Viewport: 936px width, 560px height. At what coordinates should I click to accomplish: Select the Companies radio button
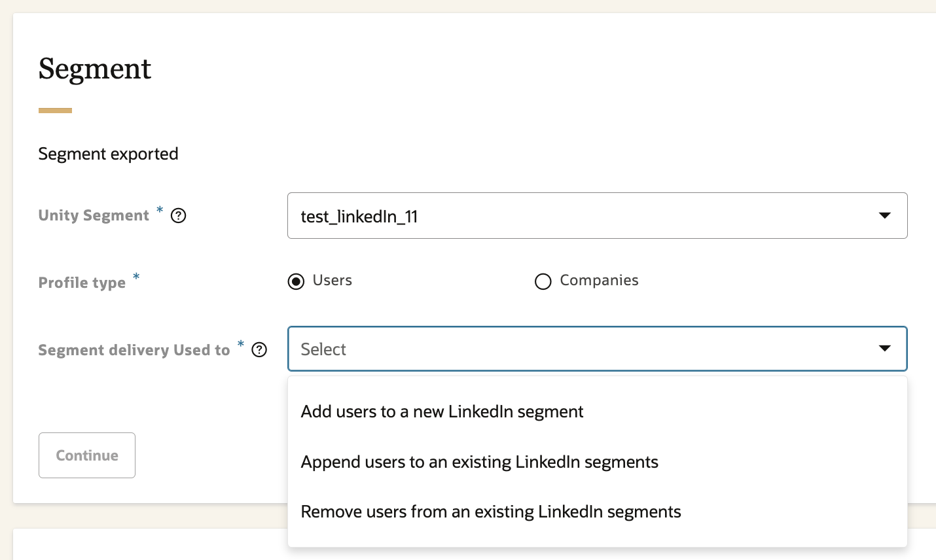click(x=543, y=281)
